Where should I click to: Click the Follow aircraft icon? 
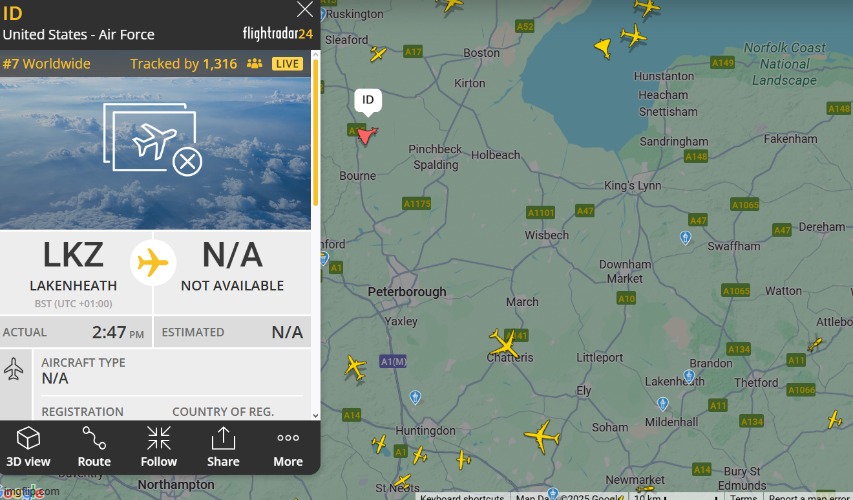pos(158,446)
